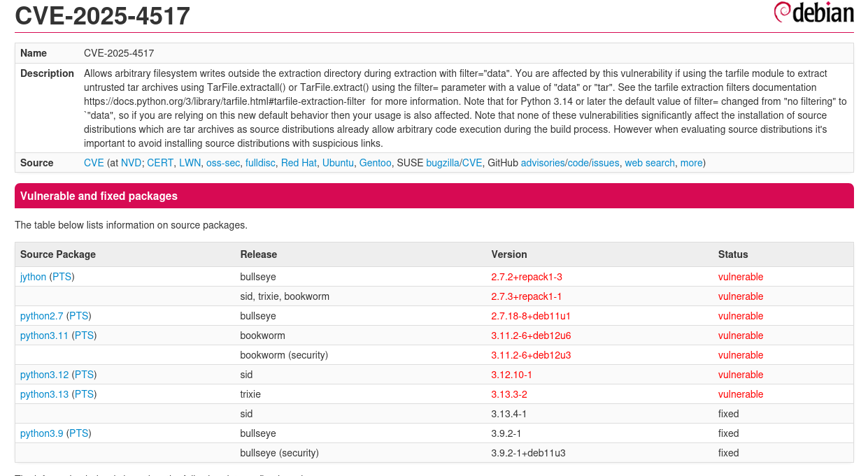This screenshot has height=476, width=868.
Task: Open the PTS link for python3.12
Action: [84, 375]
